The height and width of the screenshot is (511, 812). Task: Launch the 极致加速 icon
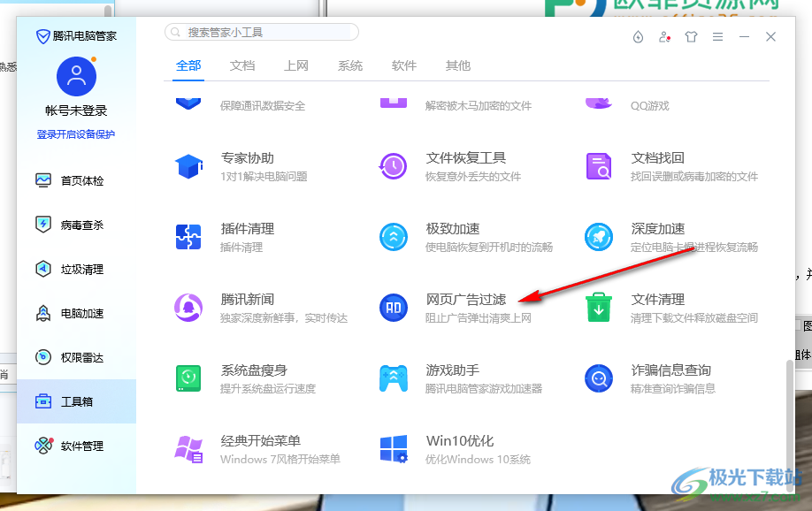pos(394,237)
